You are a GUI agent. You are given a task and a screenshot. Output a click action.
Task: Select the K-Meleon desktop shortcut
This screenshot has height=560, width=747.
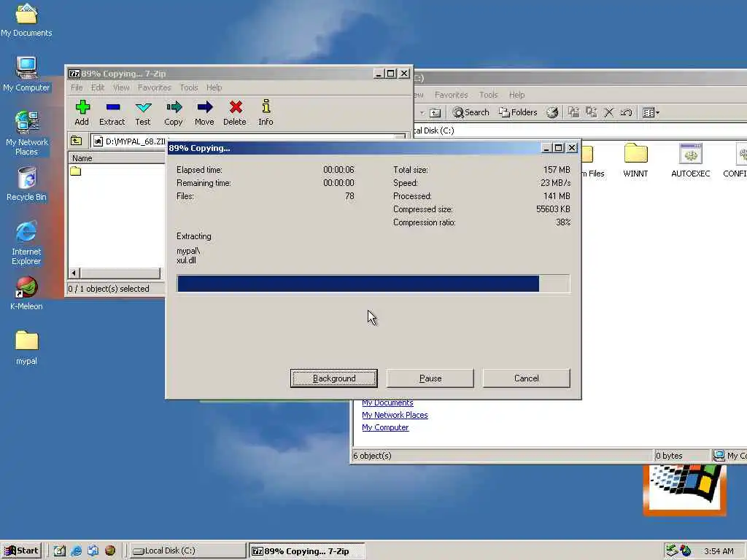point(26,293)
